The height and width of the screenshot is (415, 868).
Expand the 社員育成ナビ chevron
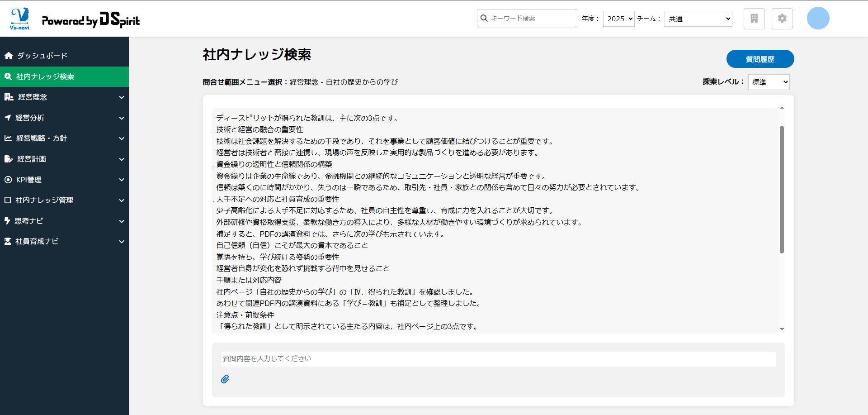[122, 242]
